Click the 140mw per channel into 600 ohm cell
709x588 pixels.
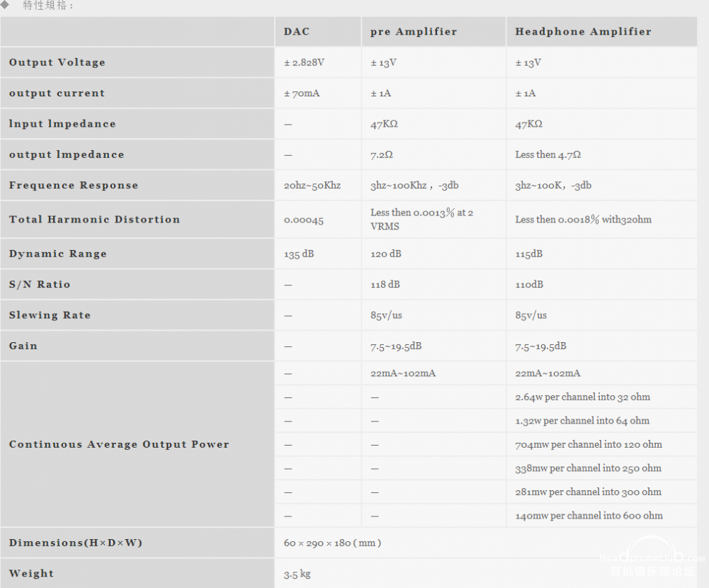(x=602, y=516)
